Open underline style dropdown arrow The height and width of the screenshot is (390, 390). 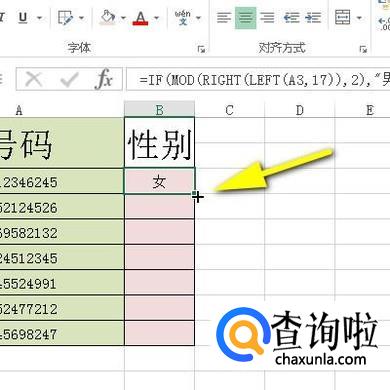point(40,18)
